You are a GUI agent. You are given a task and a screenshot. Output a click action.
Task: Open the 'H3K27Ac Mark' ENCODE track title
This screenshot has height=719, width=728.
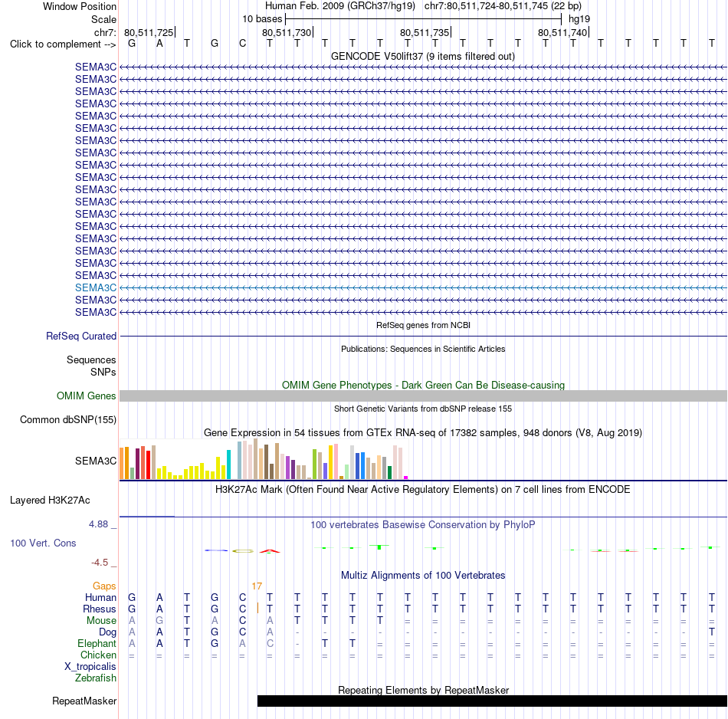point(423,490)
